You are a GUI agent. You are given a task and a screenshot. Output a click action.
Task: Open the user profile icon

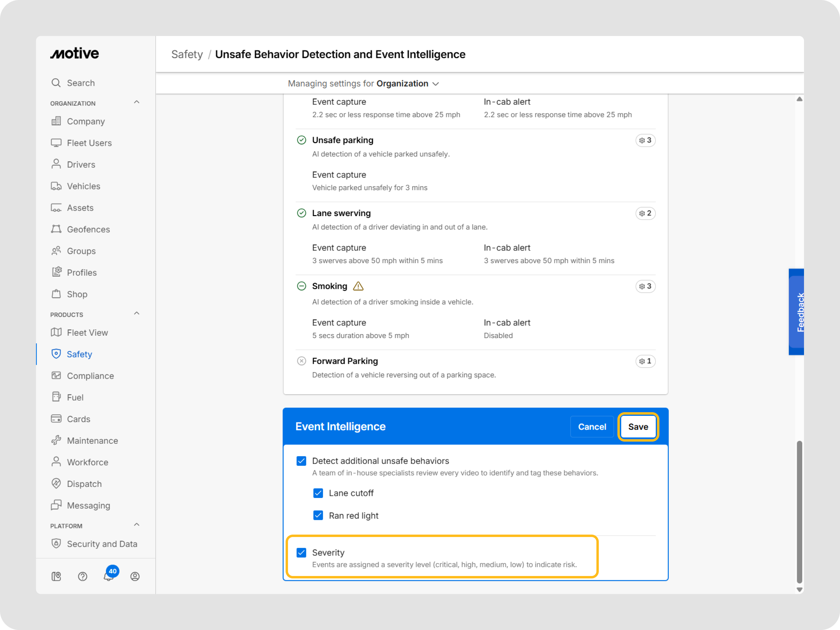pyautogui.click(x=135, y=577)
